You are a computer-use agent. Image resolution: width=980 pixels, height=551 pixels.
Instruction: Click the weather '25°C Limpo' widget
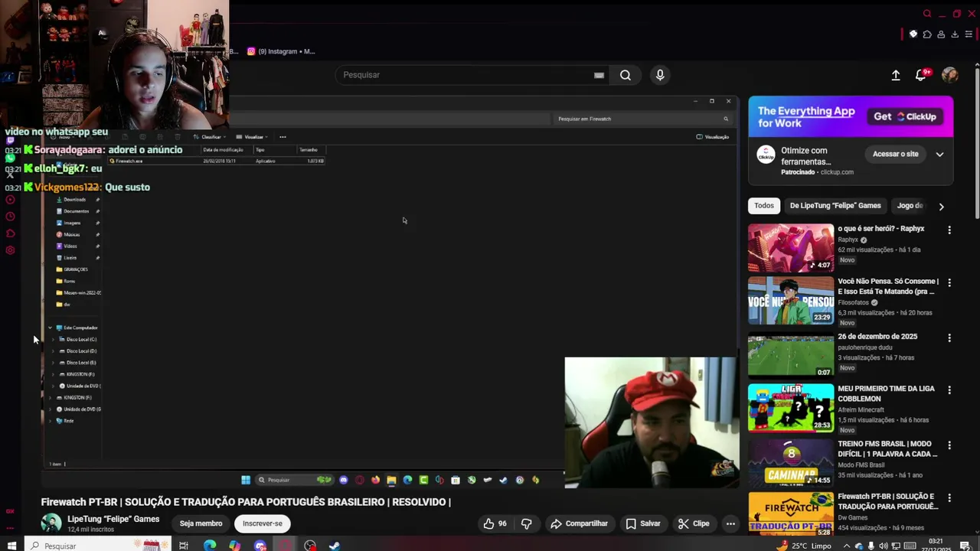[x=804, y=546]
